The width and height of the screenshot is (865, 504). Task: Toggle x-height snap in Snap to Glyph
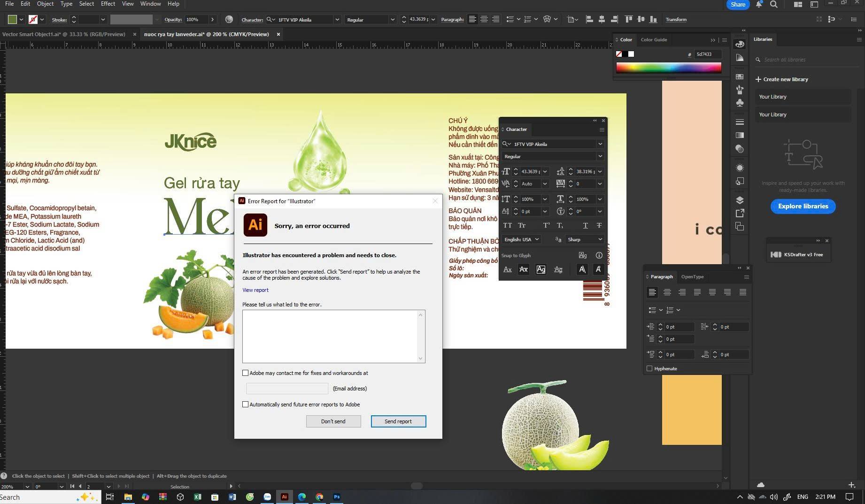[x=523, y=269]
